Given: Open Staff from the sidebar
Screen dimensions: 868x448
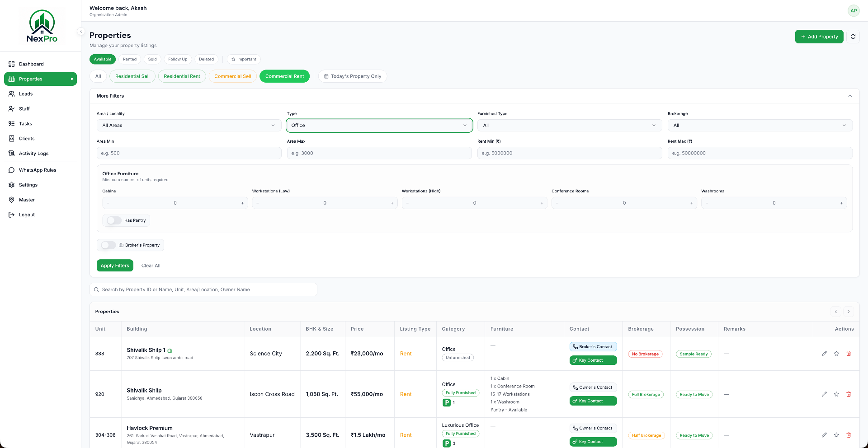Looking at the screenshot, I should pyautogui.click(x=40, y=109).
